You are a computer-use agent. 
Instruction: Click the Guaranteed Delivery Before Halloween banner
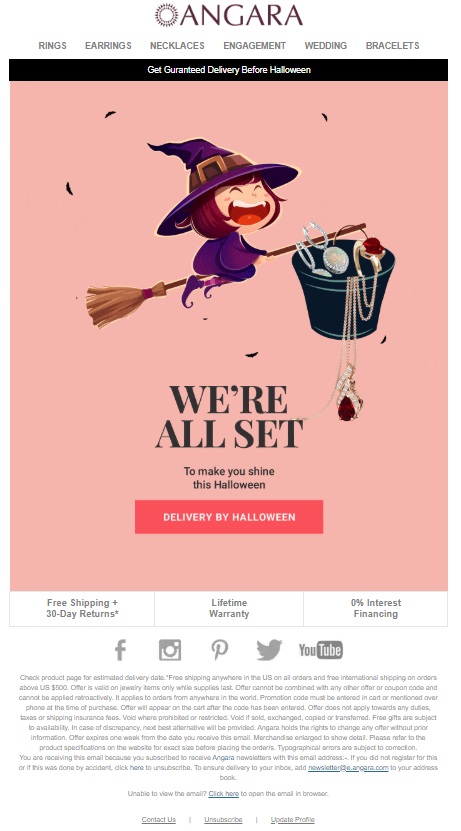228,70
